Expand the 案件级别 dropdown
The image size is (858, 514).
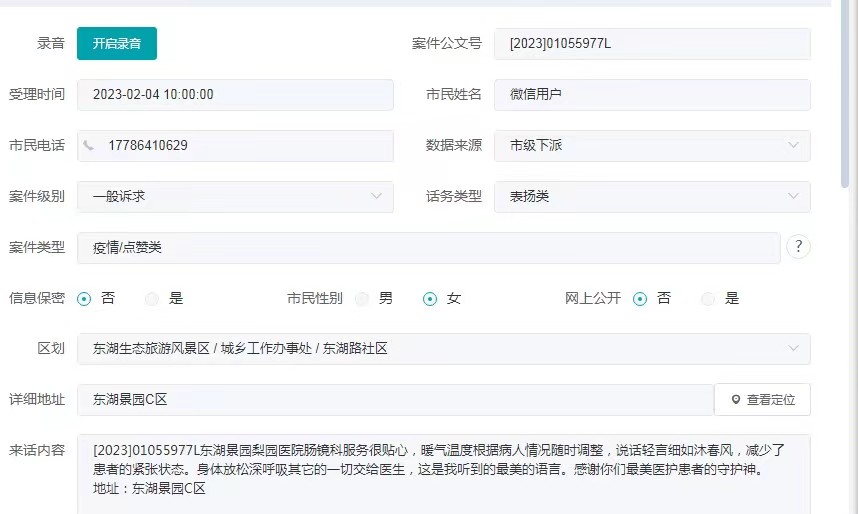pos(235,197)
